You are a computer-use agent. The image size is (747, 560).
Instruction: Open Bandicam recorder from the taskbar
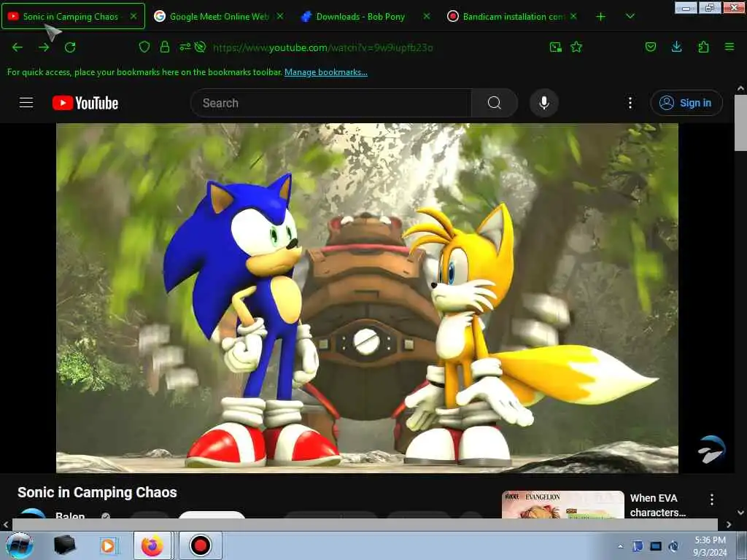(x=200, y=545)
